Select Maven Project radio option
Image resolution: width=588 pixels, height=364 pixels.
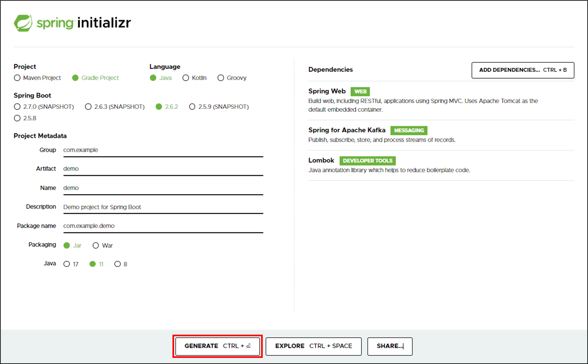pos(37,78)
